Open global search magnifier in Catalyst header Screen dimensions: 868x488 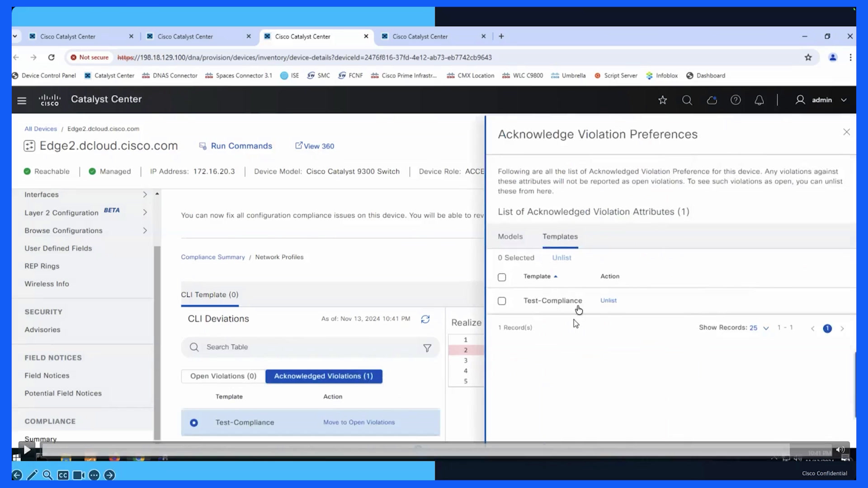687,100
